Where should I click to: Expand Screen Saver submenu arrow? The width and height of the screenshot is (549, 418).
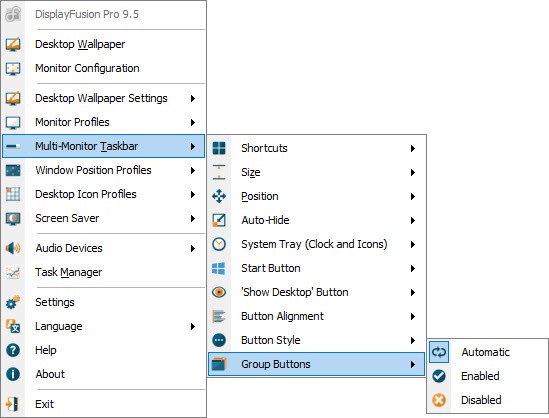pos(193,218)
